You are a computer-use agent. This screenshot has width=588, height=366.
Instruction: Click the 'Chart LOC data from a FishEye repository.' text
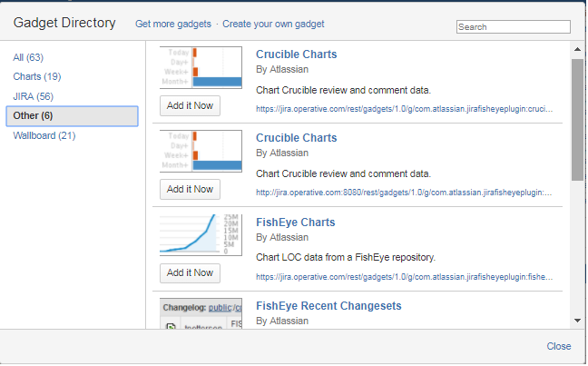[346, 258]
